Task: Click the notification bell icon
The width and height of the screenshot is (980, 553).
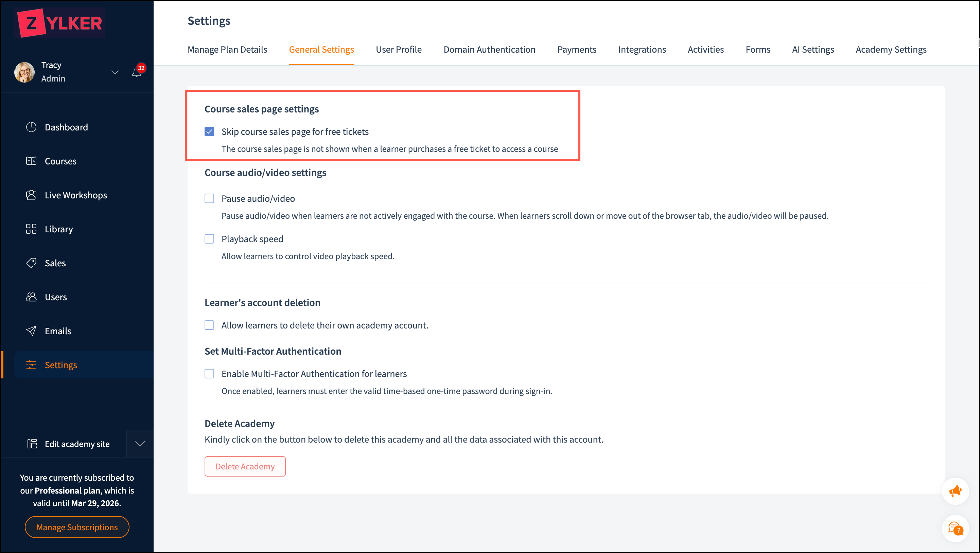Action: click(x=137, y=72)
